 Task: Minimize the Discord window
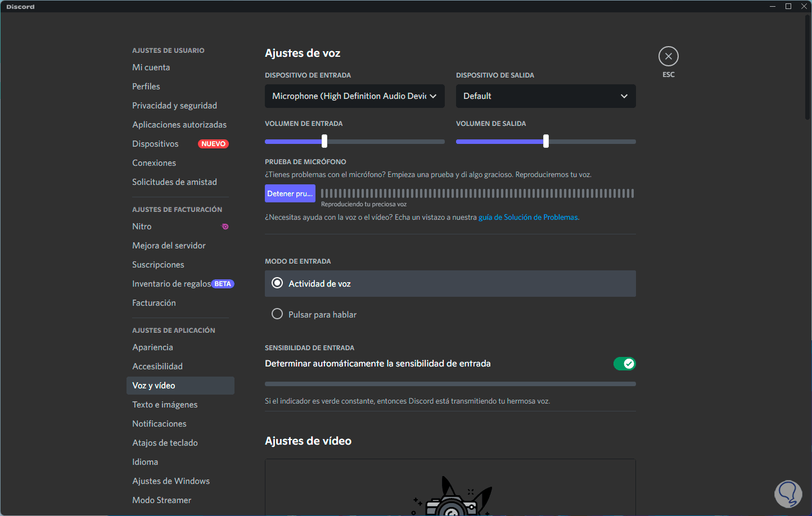[x=773, y=6]
